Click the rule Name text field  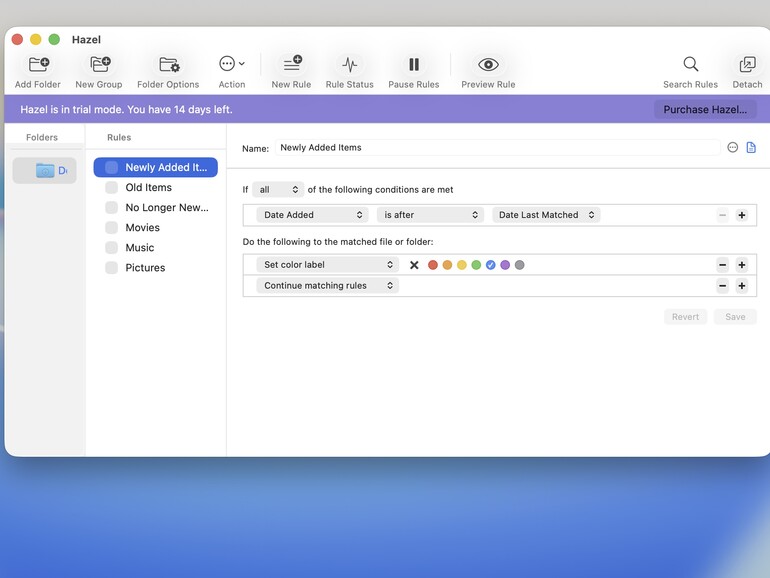click(497, 147)
